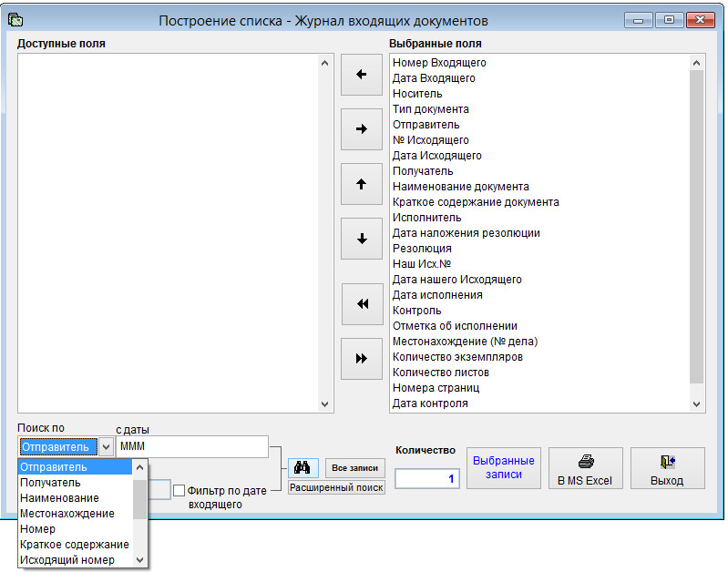Click the Все записи button
The height and width of the screenshot is (572, 728).
click(x=355, y=468)
